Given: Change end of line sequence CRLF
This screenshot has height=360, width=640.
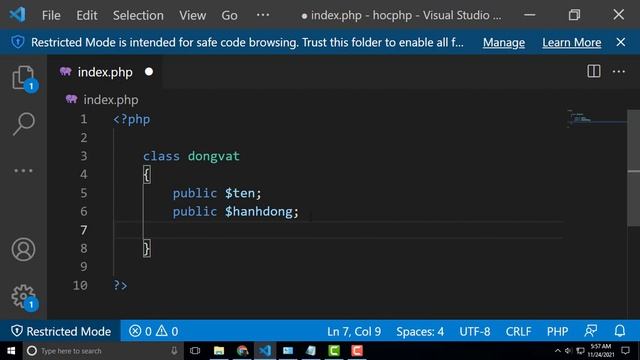Looking at the screenshot, I should click(518, 331).
